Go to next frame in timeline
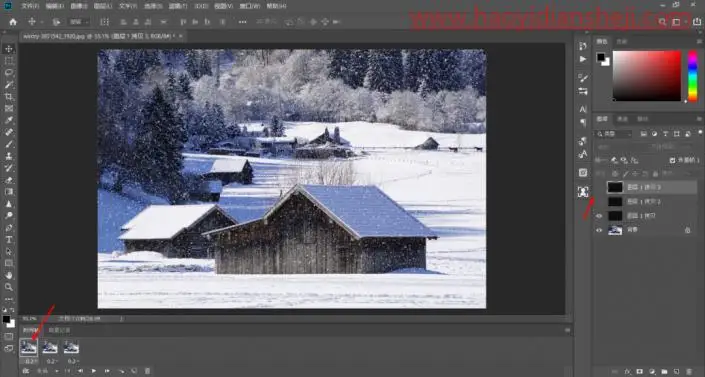 coord(107,371)
